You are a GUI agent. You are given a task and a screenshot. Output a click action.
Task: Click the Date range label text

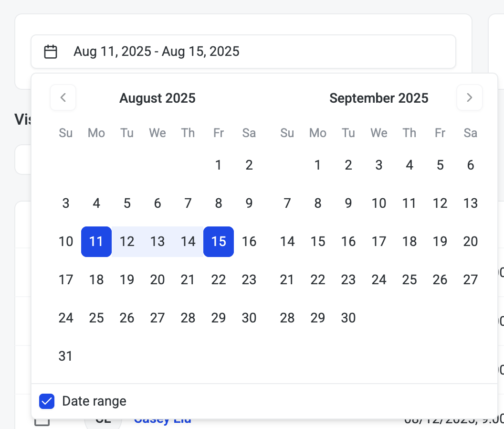tap(94, 401)
